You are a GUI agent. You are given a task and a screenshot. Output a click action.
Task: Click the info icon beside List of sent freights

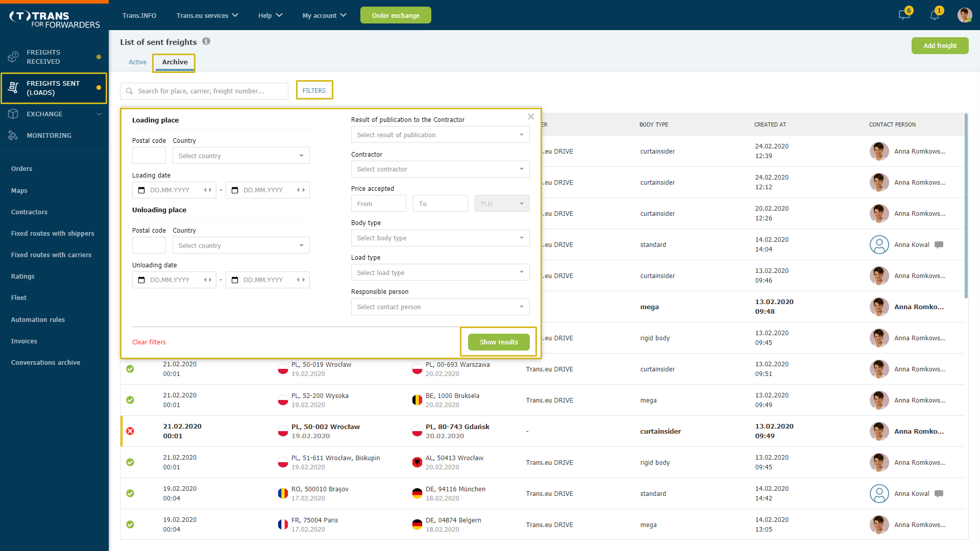[206, 41]
